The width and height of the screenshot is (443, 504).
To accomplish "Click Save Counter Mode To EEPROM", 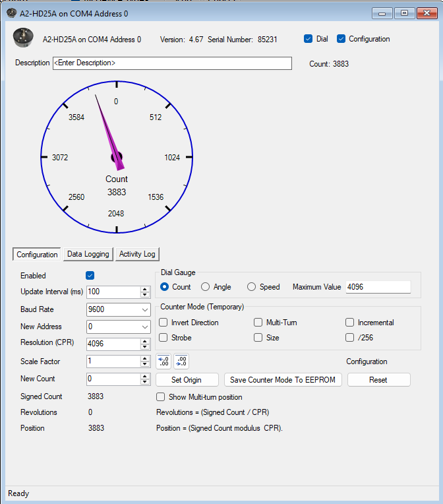I will point(283,380).
